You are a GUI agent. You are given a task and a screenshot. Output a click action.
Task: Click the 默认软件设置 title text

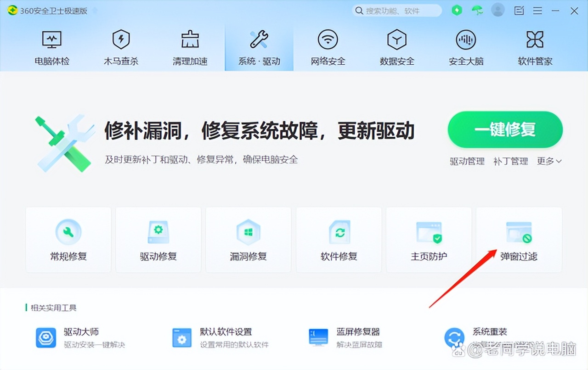click(226, 331)
